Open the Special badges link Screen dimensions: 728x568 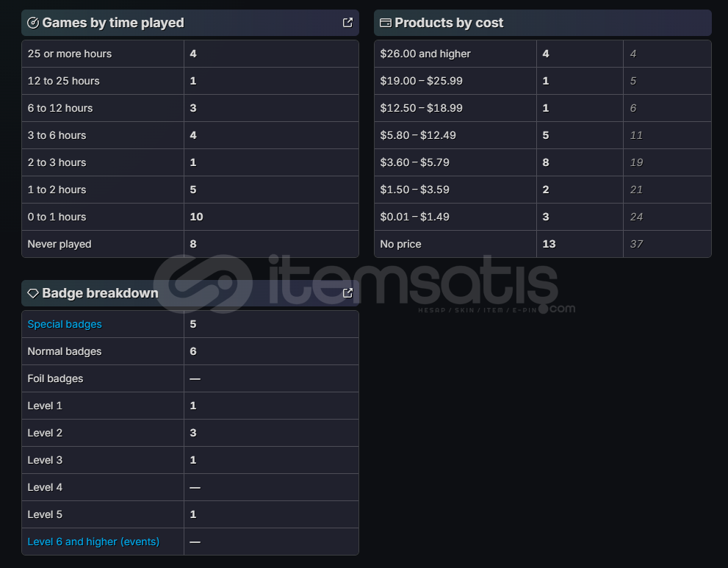(x=65, y=324)
